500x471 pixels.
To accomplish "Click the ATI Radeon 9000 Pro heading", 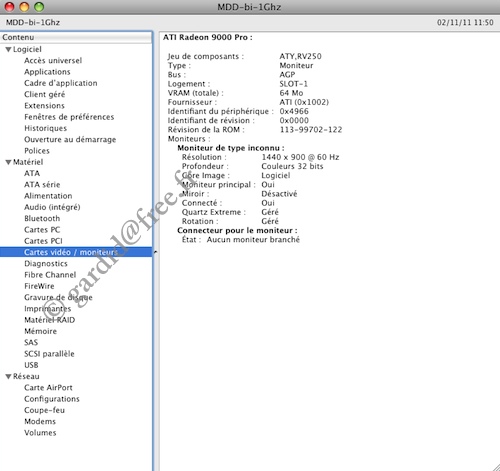I will [207, 38].
